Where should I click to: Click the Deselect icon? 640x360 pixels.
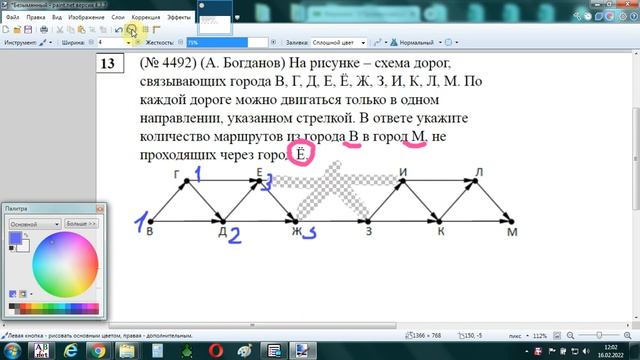point(103,29)
